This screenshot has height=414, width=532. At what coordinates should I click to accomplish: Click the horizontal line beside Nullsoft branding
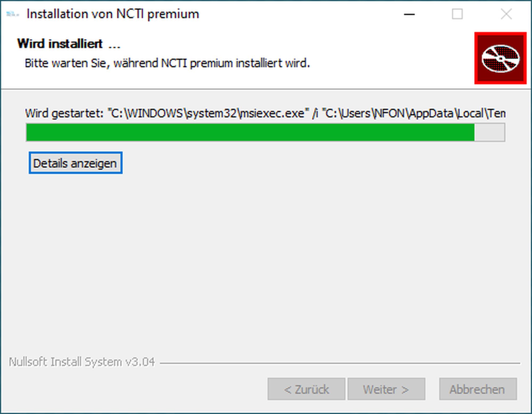[340, 363]
